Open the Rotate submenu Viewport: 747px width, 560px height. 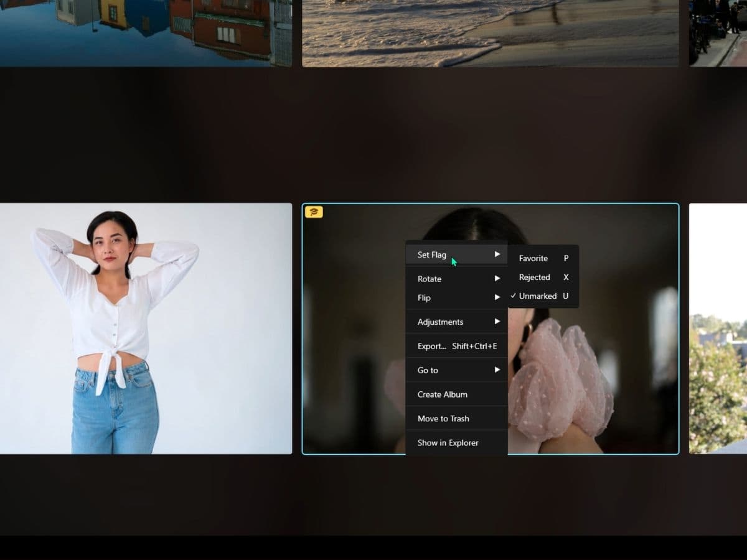pyautogui.click(x=456, y=279)
